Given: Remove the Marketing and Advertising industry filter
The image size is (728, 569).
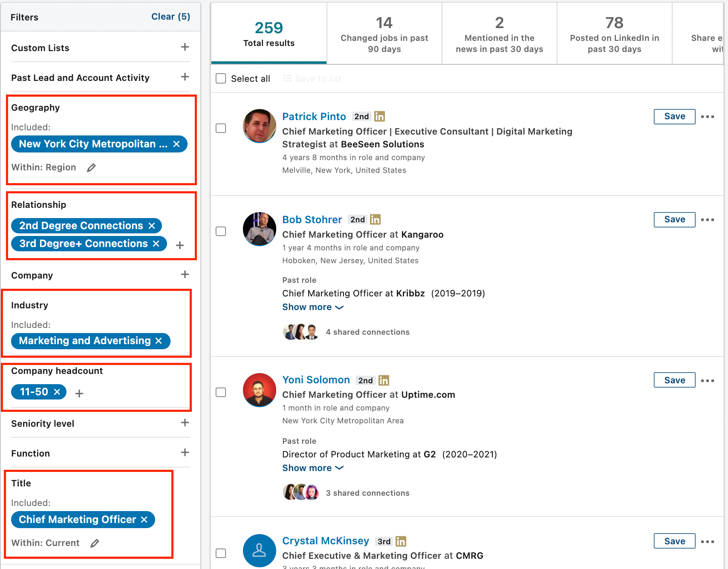Looking at the screenshot, I should pos(159,341).
